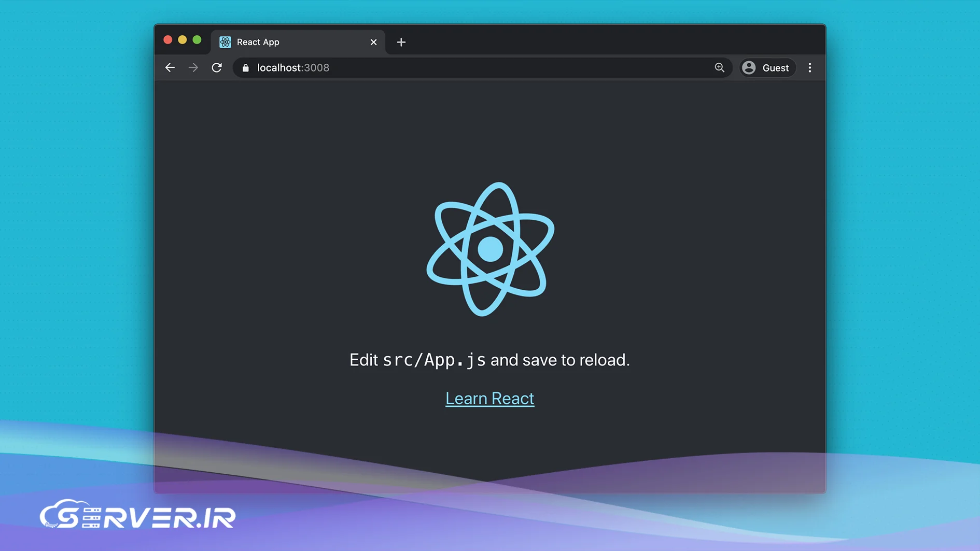Open the Guest profile button
The height and width of the screenshot is (551, 980).
tap(767, 68)
